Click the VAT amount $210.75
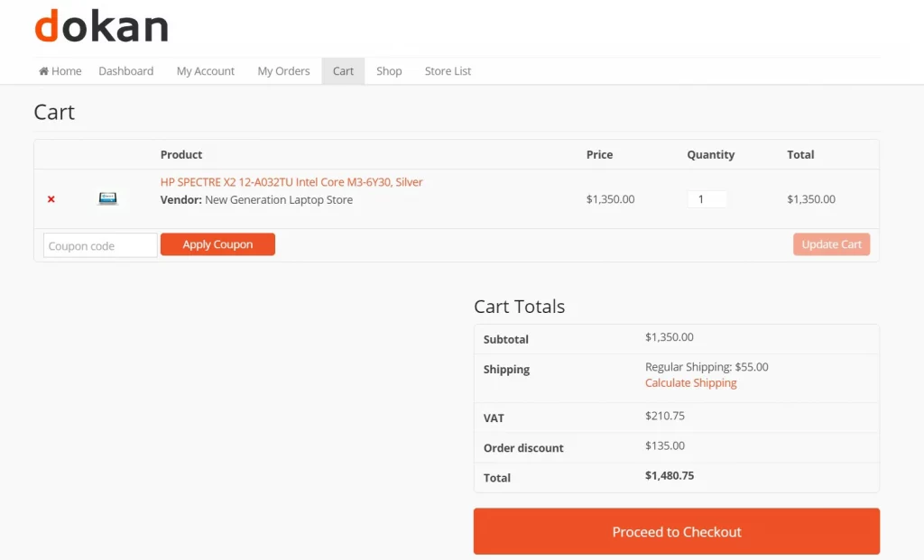 [665, 416]
